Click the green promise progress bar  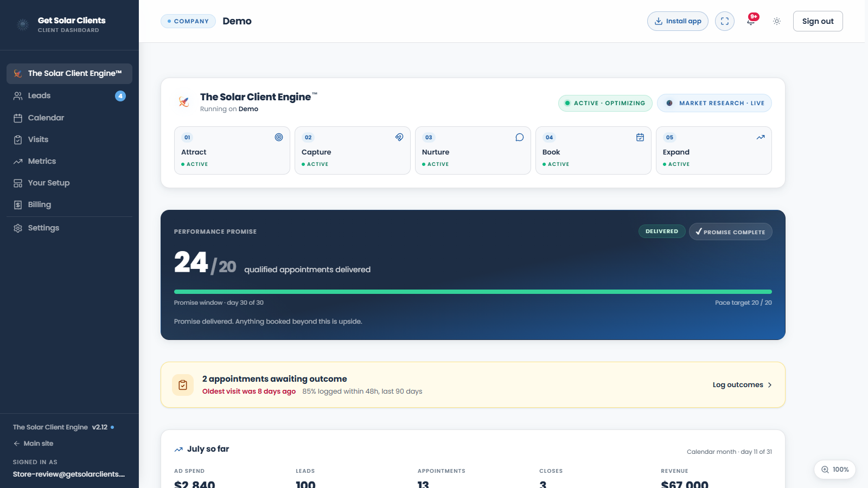(473, 292)
